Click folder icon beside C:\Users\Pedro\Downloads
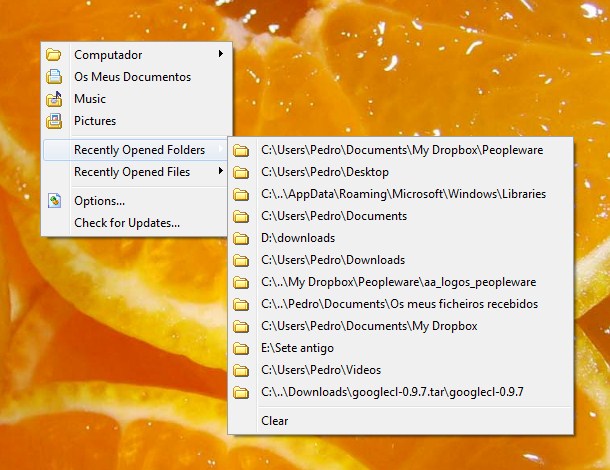Image resolution: width=610 pixels, height=470 pixels. [241, 260]
